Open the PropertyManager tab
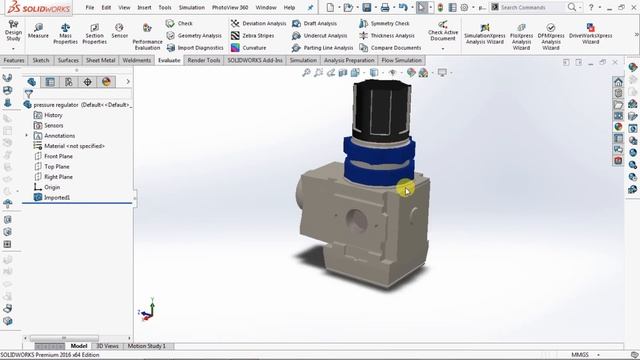Image resolution: width=640 pixels, height=360 pixels. [50, 82]
